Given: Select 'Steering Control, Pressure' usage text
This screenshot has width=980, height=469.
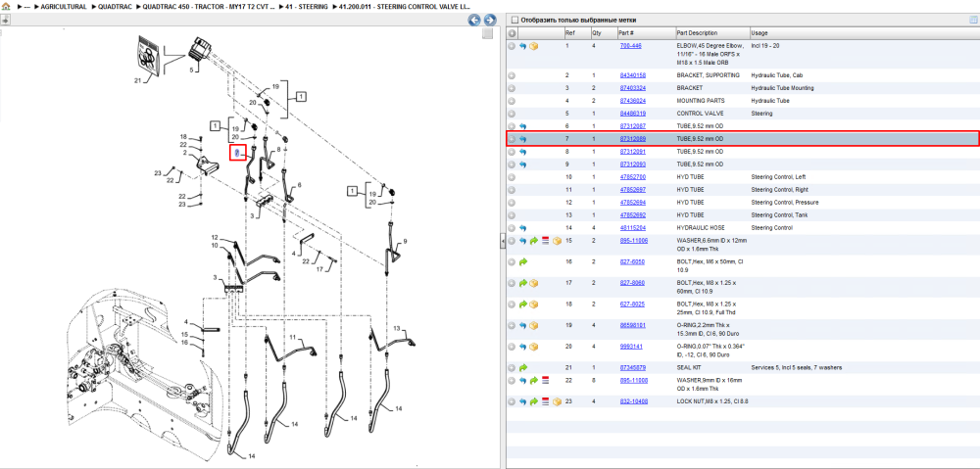Looking at the screenshot, I should point(785,203).
